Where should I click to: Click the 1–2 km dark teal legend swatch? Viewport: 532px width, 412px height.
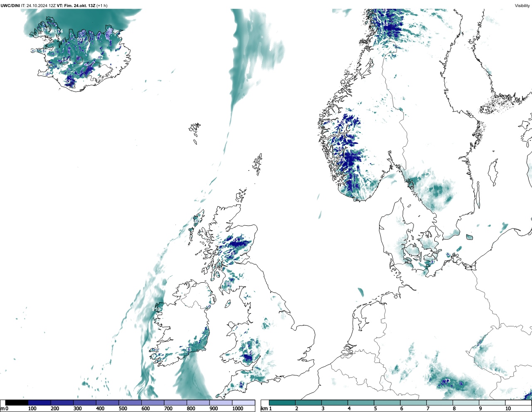(x=282, y=403)
